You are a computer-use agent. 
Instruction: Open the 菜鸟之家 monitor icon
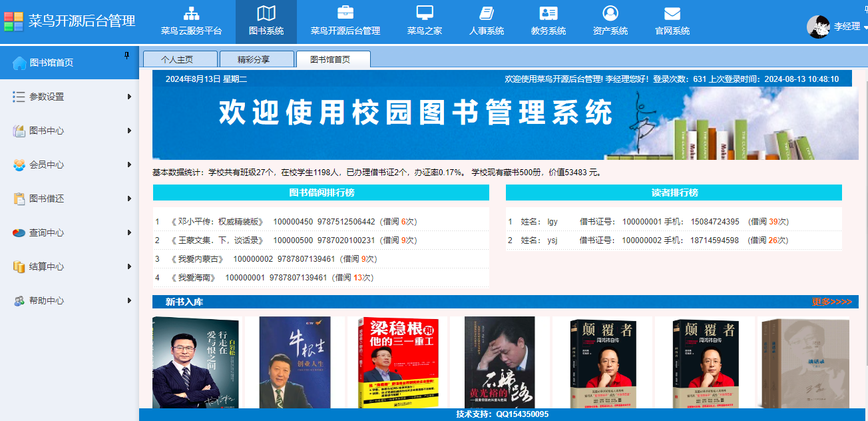click(425, 14)
